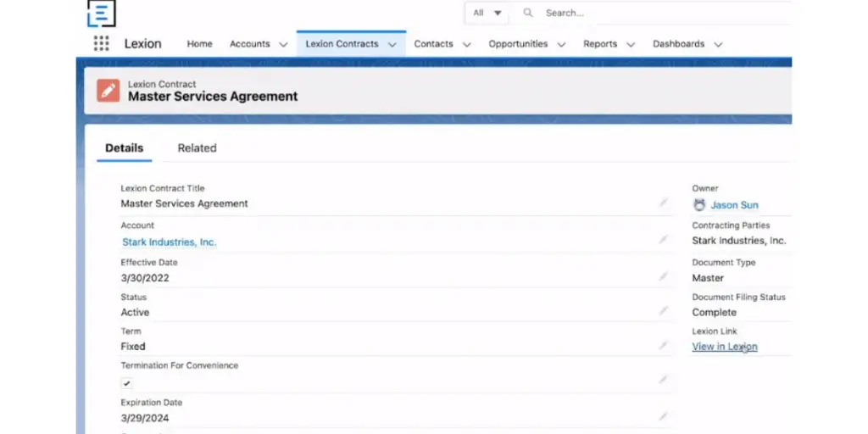
Task: Expand the Lexion Contracts tab chevron
Action: click(392, 45)
